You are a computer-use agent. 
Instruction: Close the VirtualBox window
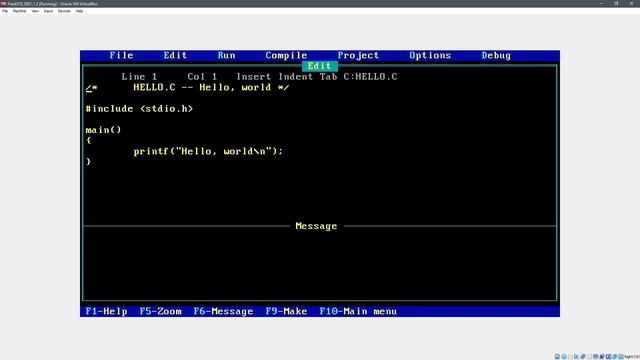(x=631, y=4)
